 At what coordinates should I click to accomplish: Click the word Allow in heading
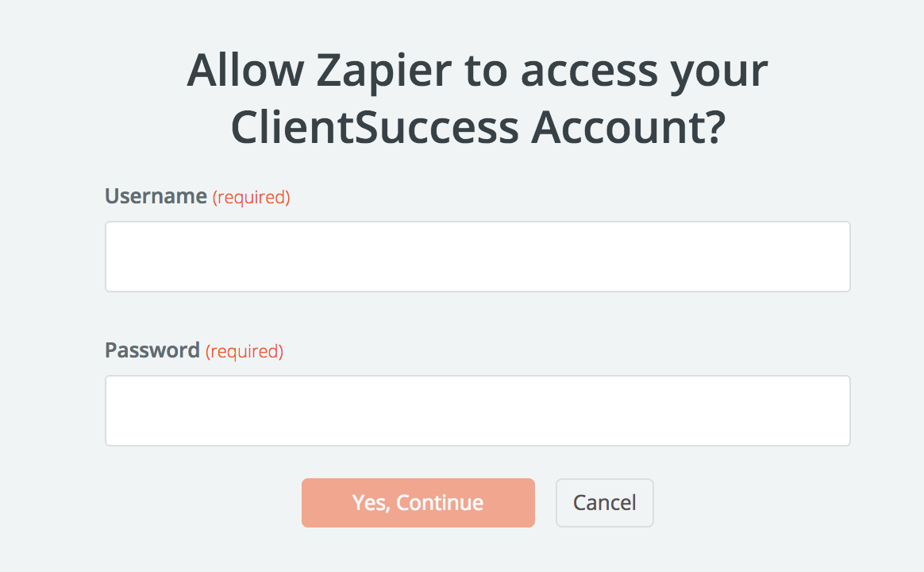pos(245,71)
